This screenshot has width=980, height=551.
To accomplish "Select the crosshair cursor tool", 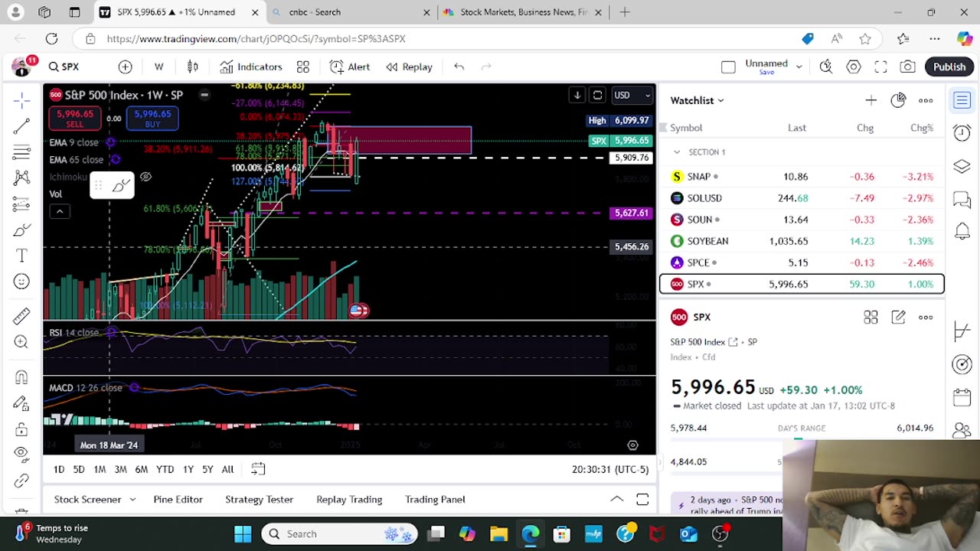I will (21, 100).
